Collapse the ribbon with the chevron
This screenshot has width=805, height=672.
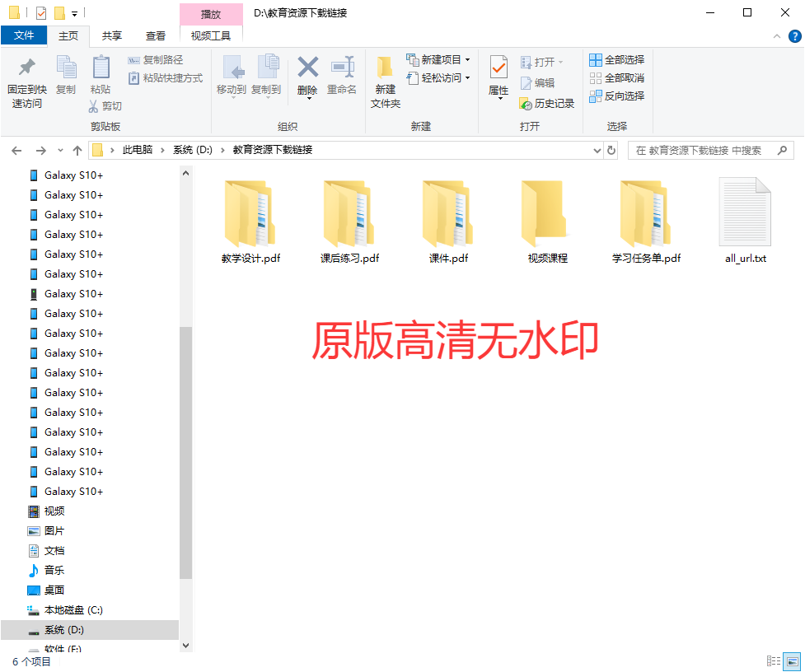point(777,36)
